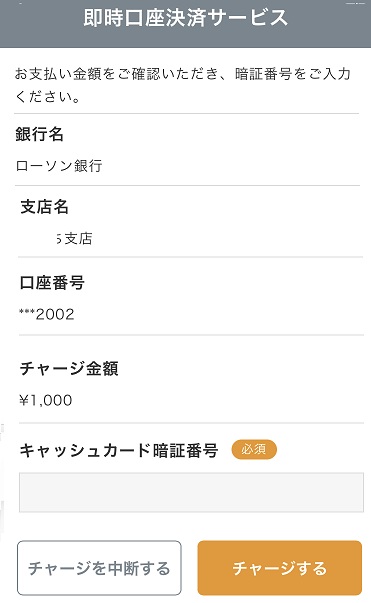Click the 支店名 heading
This screenshot has height=603, width=371.
click(x=44, y=207)
